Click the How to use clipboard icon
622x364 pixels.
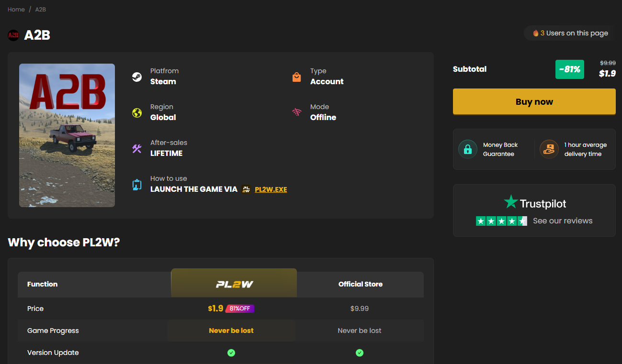[x=137, y=185]
